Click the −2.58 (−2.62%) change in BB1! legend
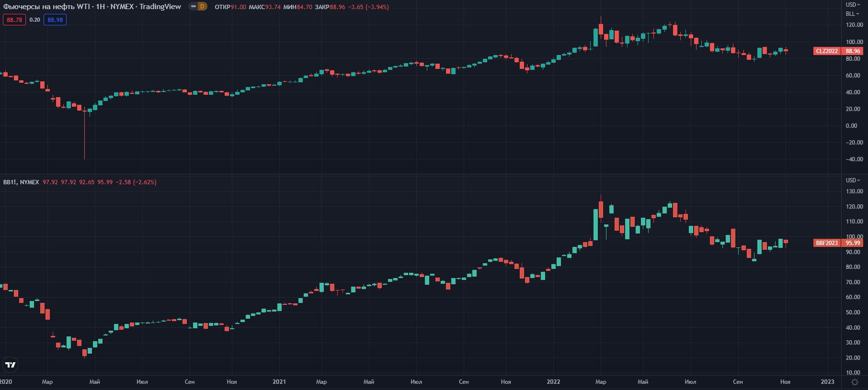 pos(136,182)
